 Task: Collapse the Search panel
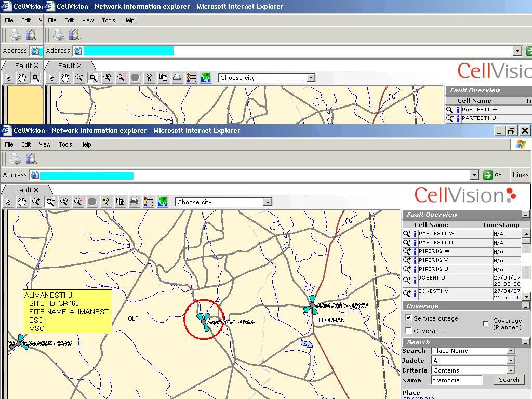click(x=525, y=342)
